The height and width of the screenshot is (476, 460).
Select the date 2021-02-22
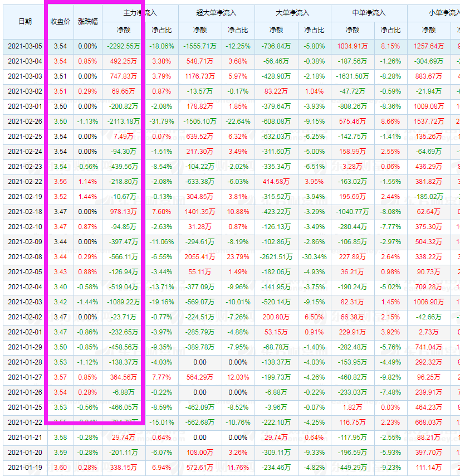pyautogui.click(x=25, y=182)
